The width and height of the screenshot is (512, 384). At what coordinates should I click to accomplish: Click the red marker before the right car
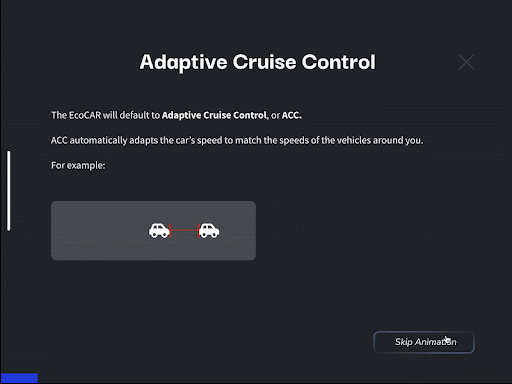coord(198,230)
